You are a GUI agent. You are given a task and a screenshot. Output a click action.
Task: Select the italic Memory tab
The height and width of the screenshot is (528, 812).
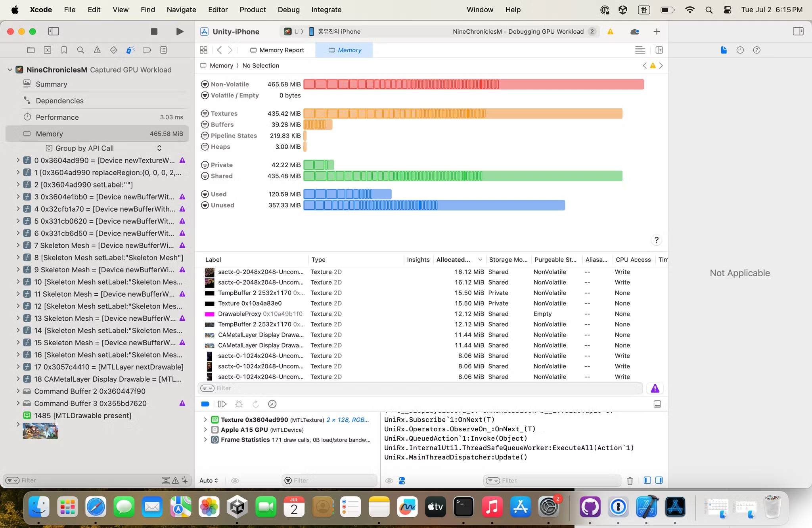pos(344,50)
